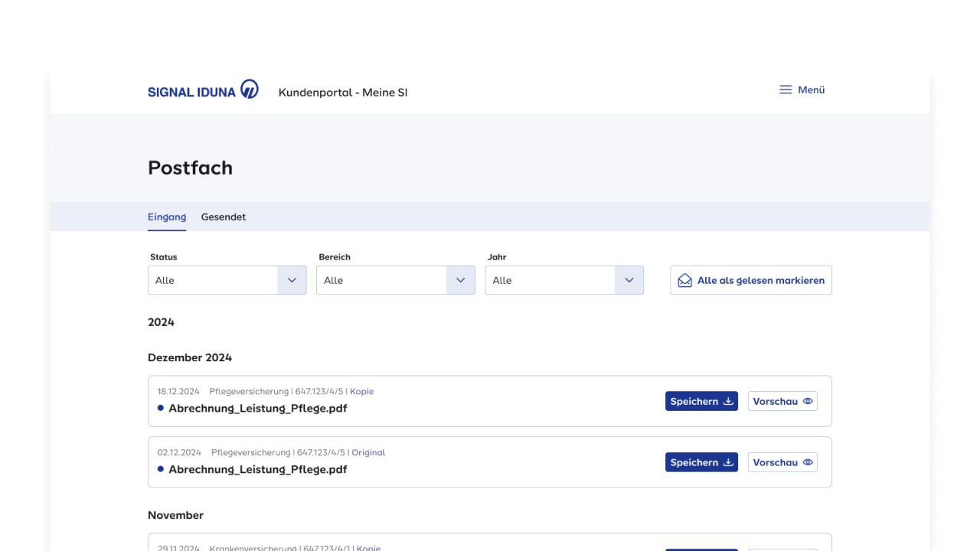Open Abrechnung_Leistung_Pflege.pdf marked Kopie
The image size is (980, 551).
(x=257, y=409)
